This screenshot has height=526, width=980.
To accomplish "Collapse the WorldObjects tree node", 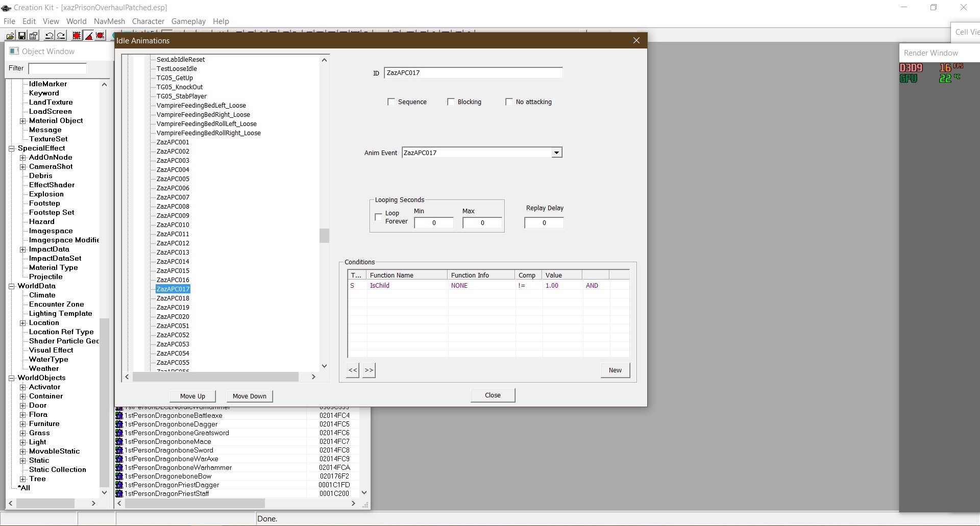I will 11,378.
